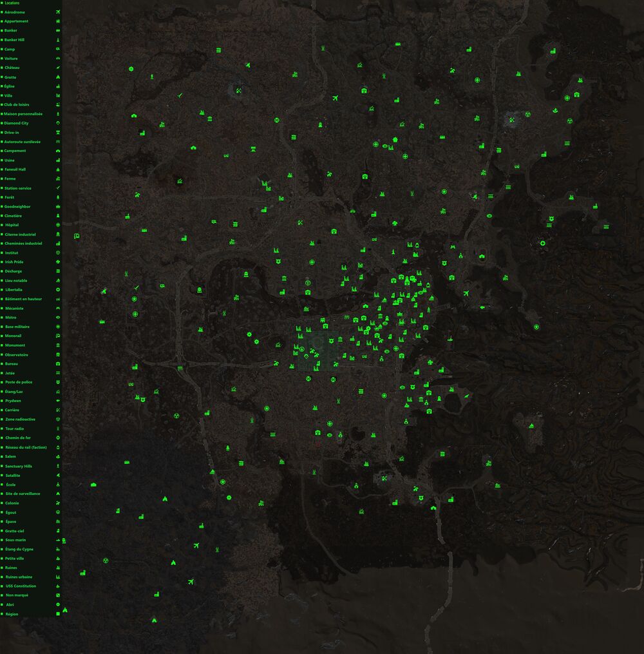This screenshot has height=654, width=644.
Task: Toggle the green square beside Ferme
Action: 2,178
